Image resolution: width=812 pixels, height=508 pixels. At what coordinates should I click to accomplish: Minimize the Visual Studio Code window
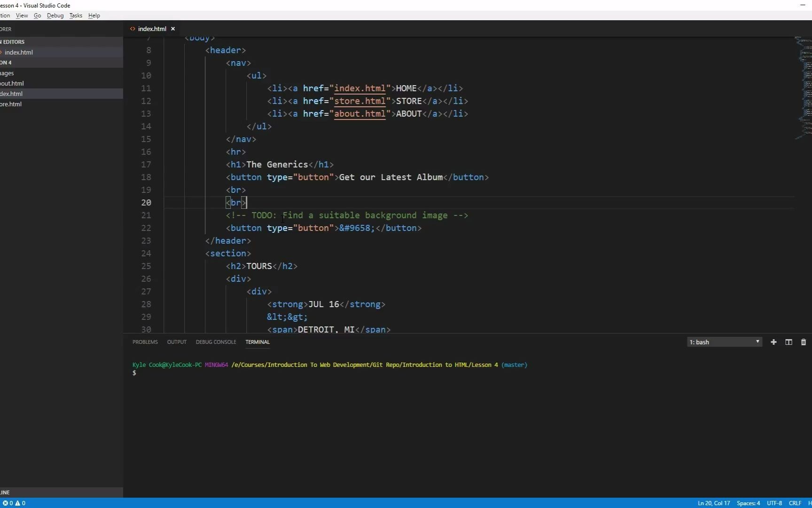803,5
